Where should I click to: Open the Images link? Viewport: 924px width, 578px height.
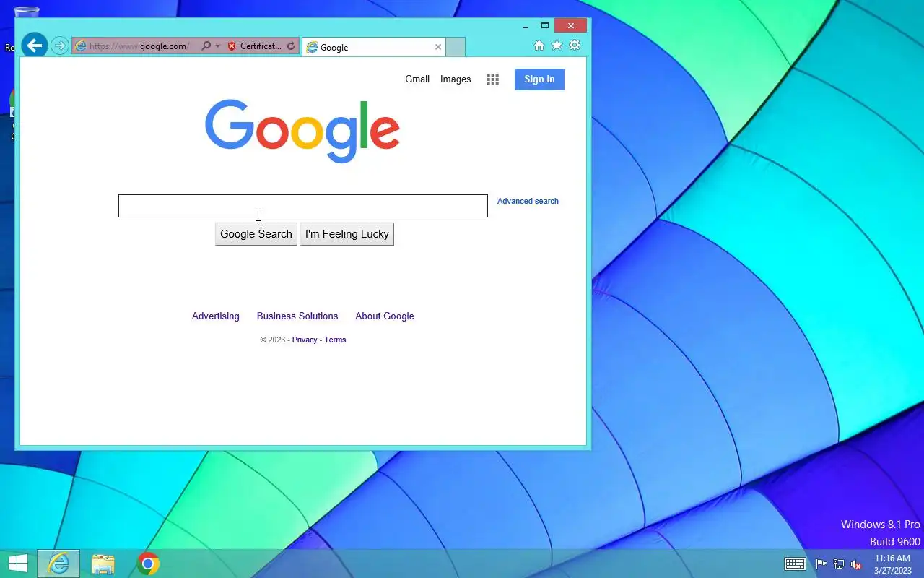456,79
